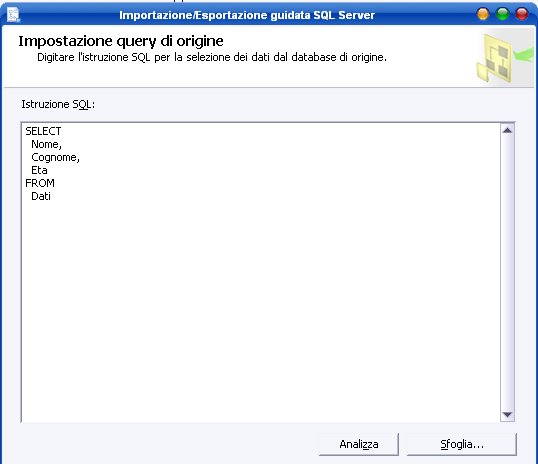Click the SQL box vertical scrollbar track
This screenshot has height=464, width=538.
pyautogui.click(x=507, y=272)
